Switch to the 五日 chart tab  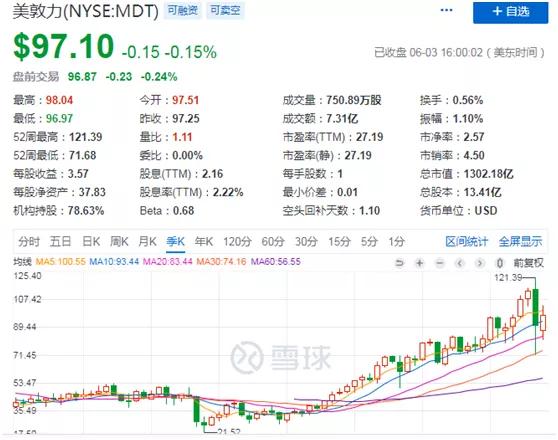click(x=60, y=242)
